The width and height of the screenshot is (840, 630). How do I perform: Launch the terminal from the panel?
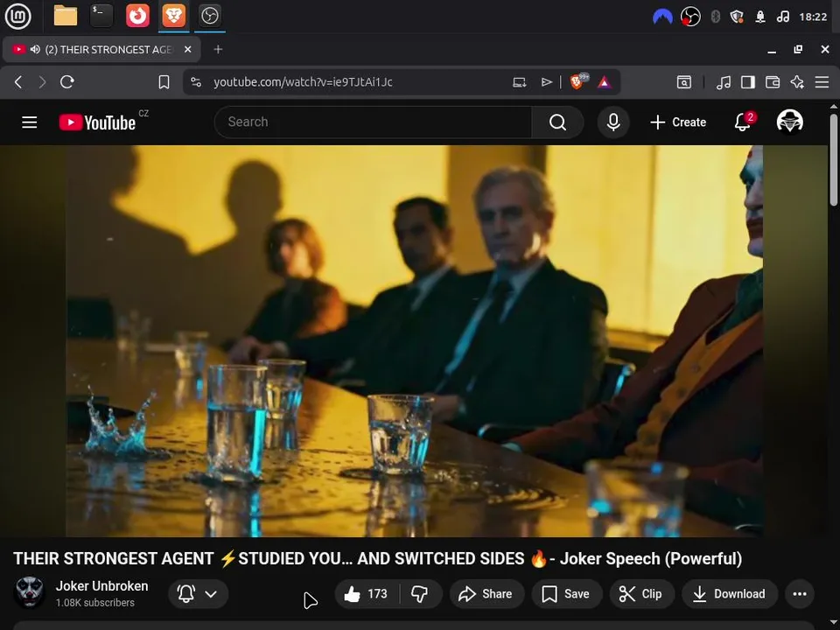101,16
